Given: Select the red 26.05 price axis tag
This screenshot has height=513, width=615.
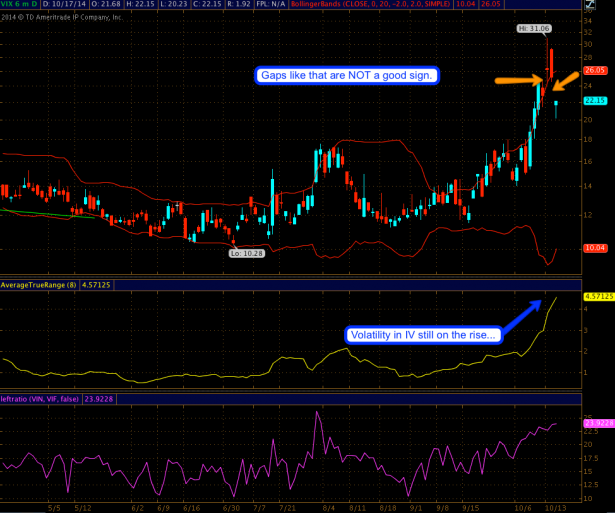Looking at the screenshot, I should [596, 71].
